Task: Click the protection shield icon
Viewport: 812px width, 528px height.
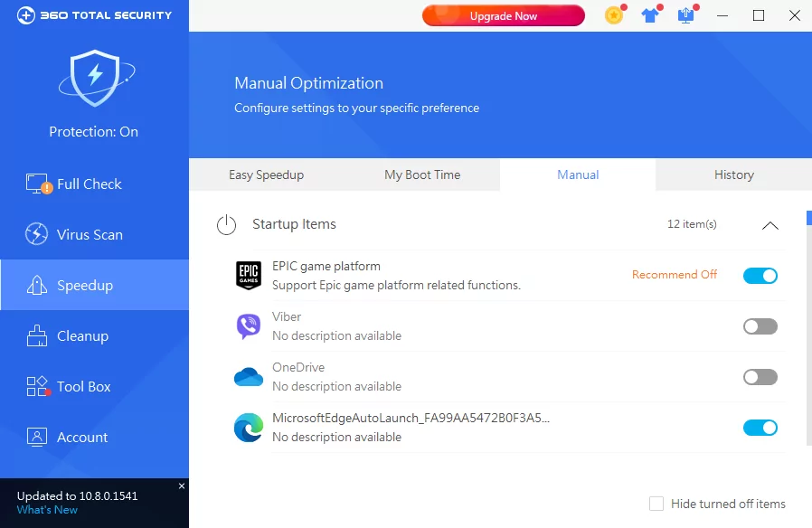Action: coord(97,78)
